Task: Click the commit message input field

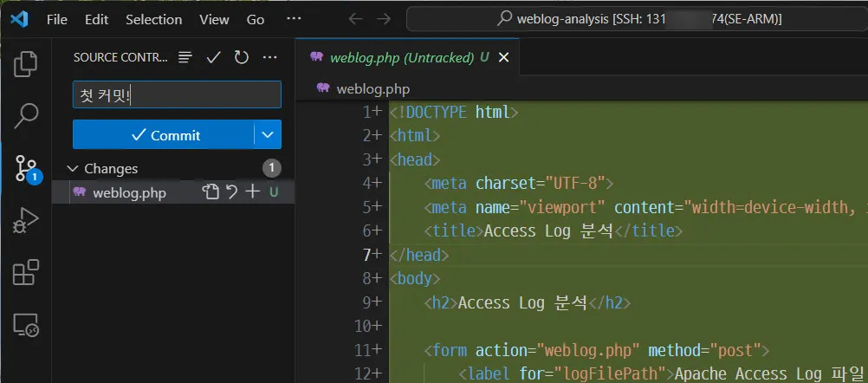Action: pyautogui.click(x=177, y=94)
